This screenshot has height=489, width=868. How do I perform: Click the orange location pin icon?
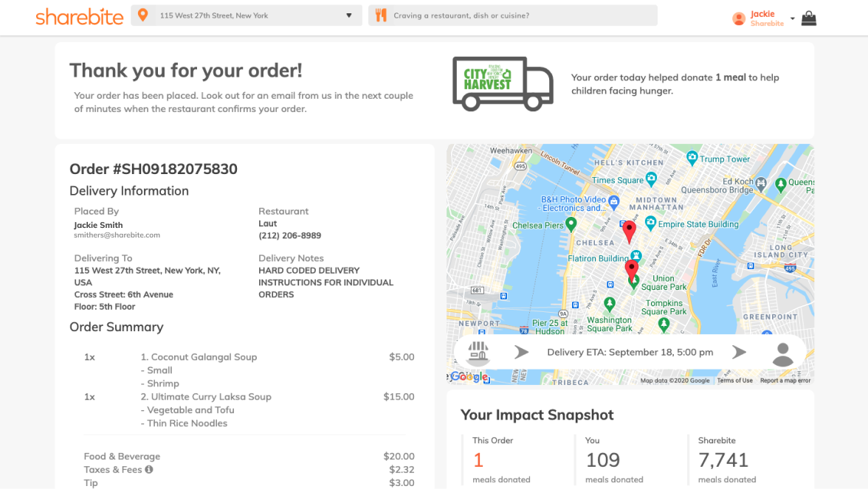[x=142, y=15]
